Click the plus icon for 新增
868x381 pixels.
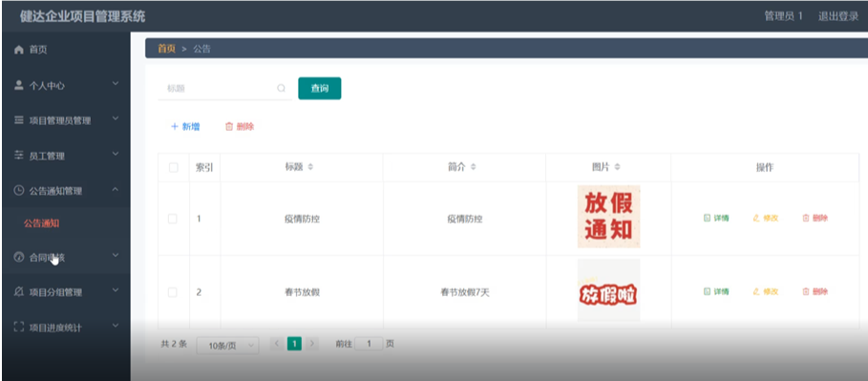pos(175,127)
